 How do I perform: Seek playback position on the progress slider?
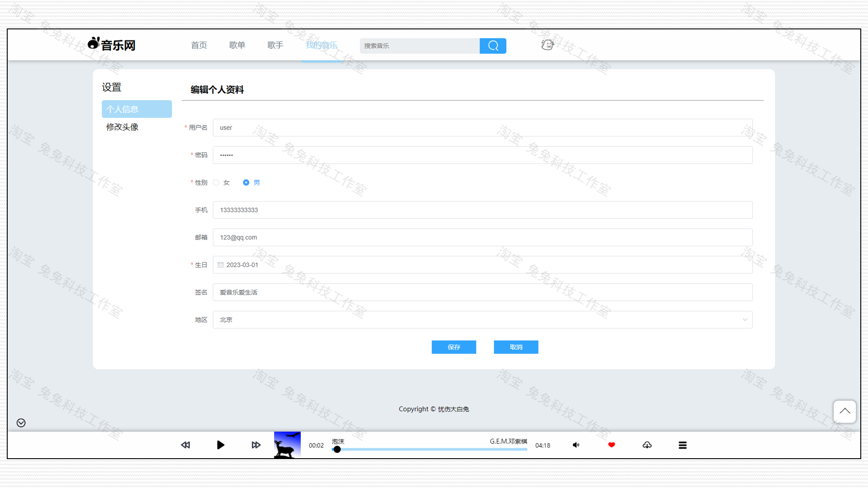[429, 450]
